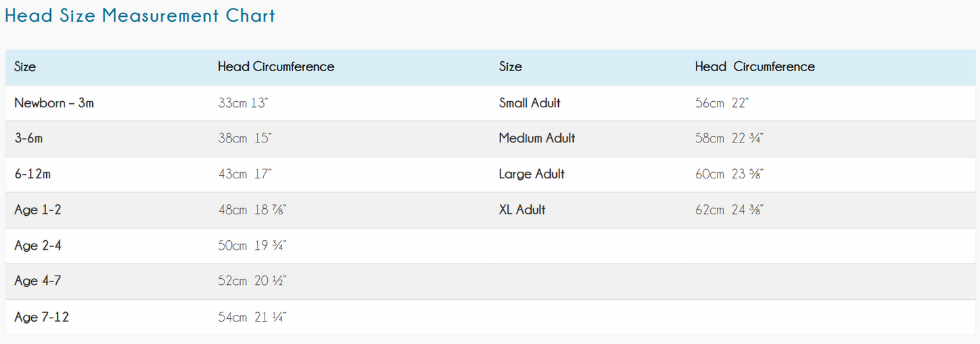Select the Medium Adult size cell

click(x=537, y=138)
